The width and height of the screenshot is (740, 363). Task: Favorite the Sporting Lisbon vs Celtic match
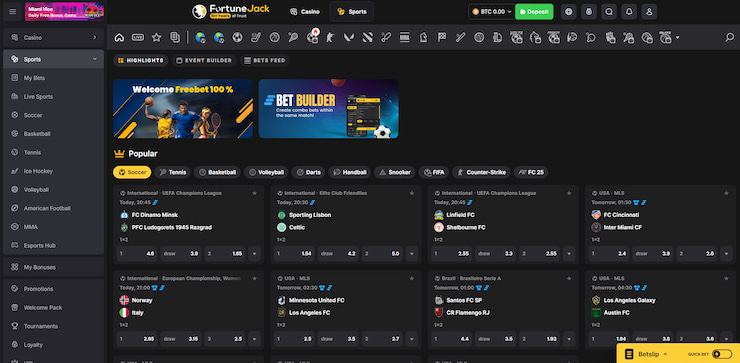412,193
